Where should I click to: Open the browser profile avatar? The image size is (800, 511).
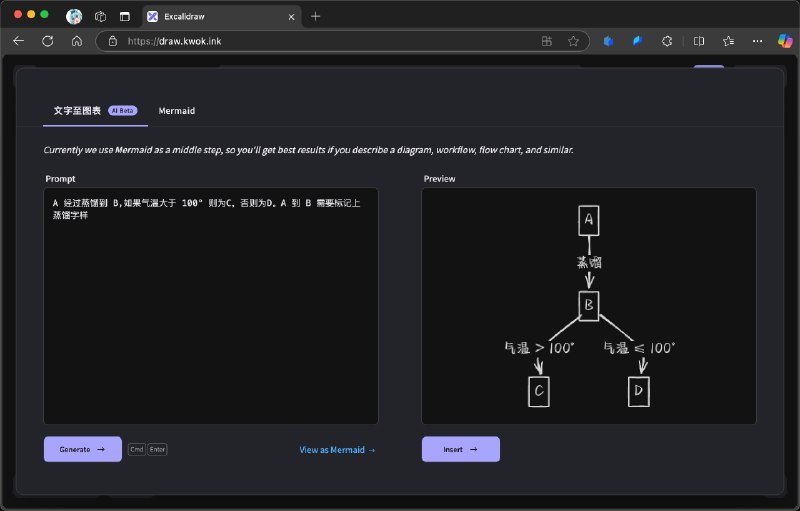tap(74, 16)
